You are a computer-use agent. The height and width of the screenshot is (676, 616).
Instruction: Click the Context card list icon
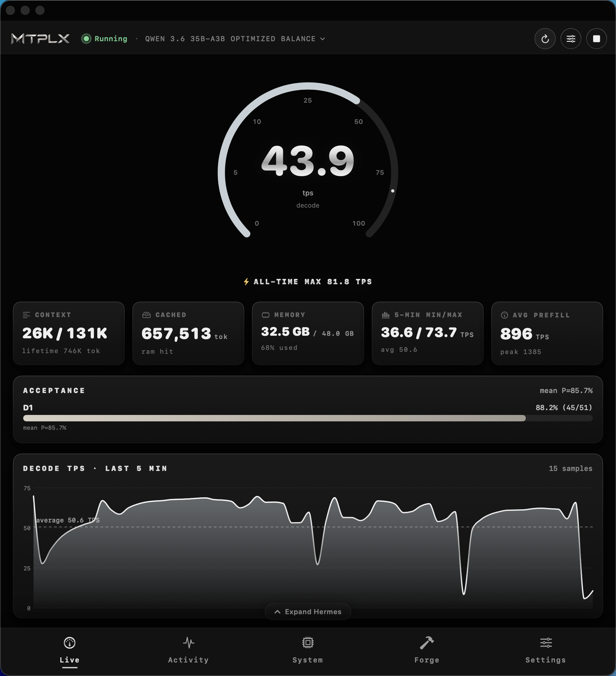26,315
